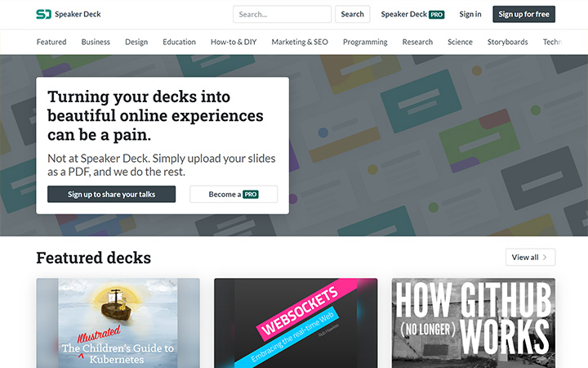Click Sign up for free button
Image resolution: width=588 pixels, height=368 pixels.
(x=523, y=14)
